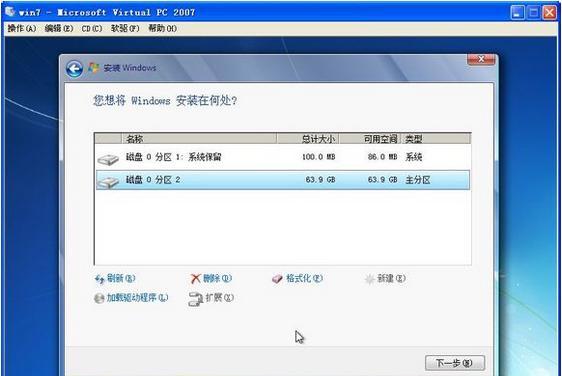
Task: Click the new partition star icon
Action: click(370, 279)
